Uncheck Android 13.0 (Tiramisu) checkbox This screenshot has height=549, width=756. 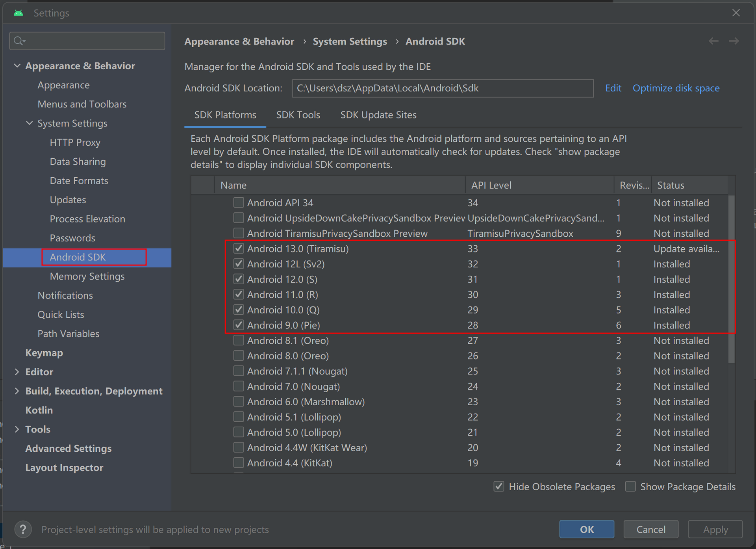tap(239, 249)
